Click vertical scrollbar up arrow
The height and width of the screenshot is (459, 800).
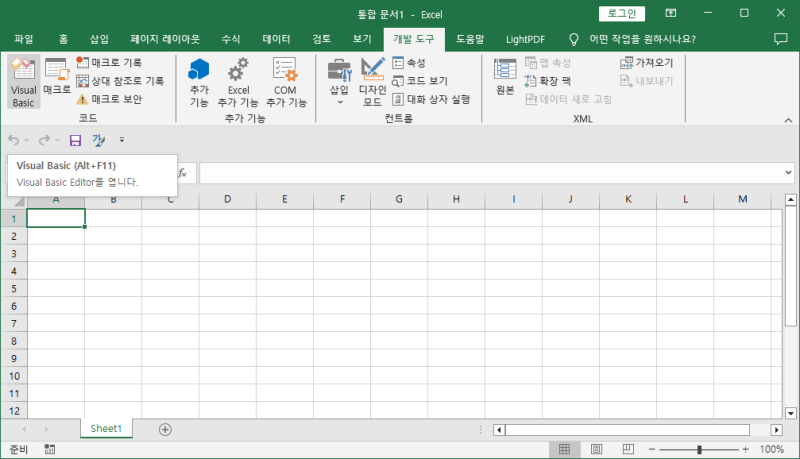(x=790, y=199)
